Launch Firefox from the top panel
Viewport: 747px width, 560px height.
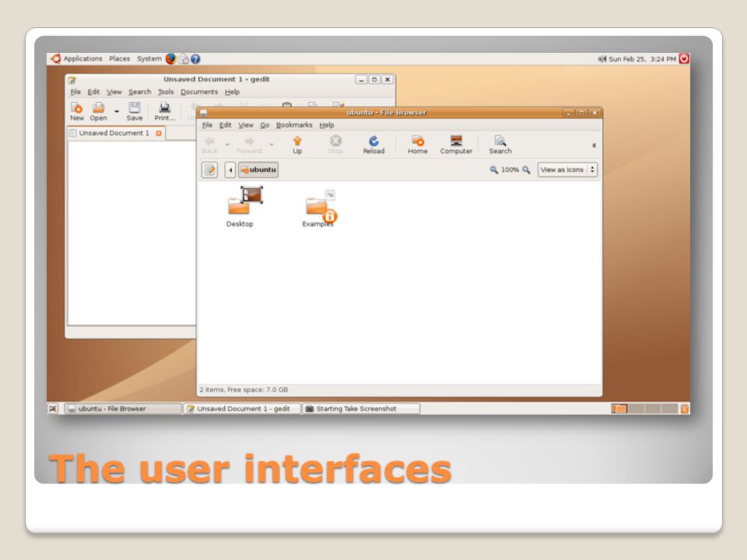(x=170, y=58)
